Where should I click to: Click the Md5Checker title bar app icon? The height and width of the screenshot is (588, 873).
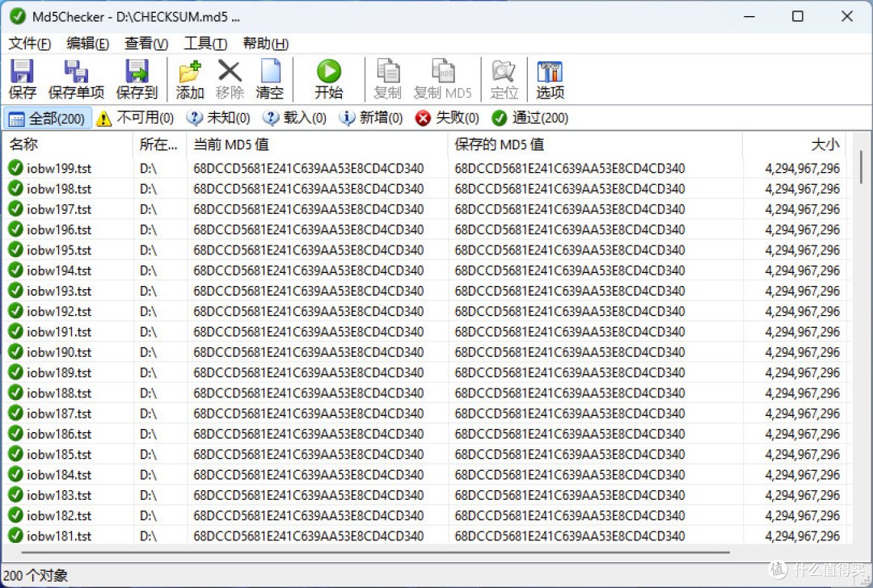[x=18, y=16]
